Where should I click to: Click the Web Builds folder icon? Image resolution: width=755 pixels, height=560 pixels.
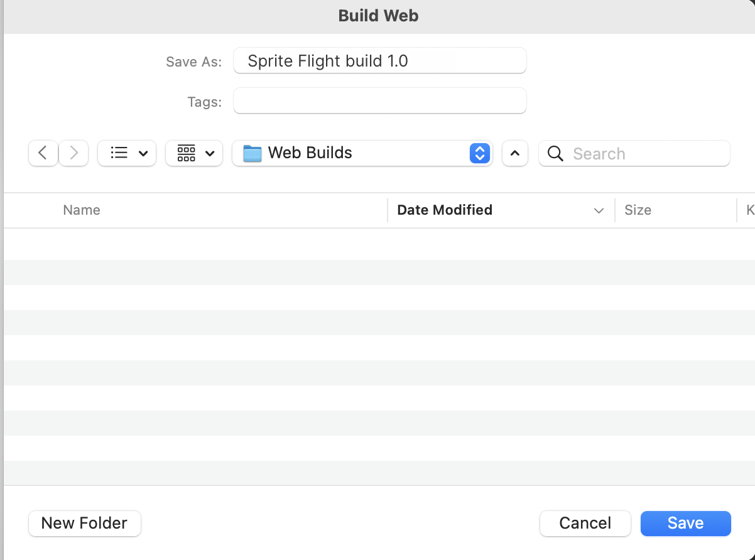tap(252, 153)
